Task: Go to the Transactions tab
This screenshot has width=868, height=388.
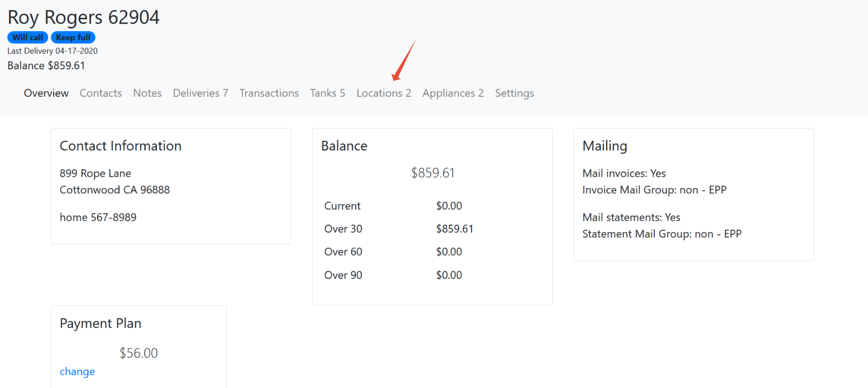Action: pos(269,93)
